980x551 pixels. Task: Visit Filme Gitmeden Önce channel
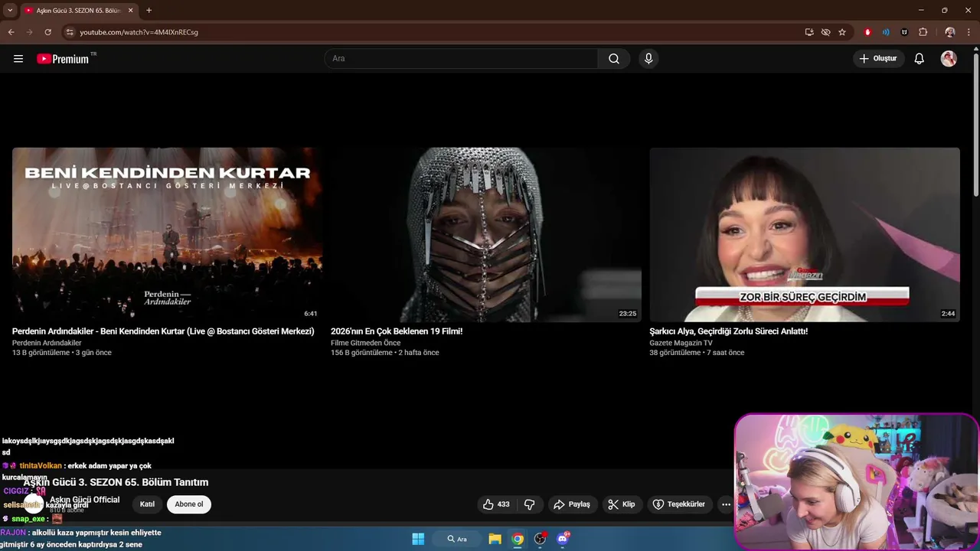click(x=366, y=343)
